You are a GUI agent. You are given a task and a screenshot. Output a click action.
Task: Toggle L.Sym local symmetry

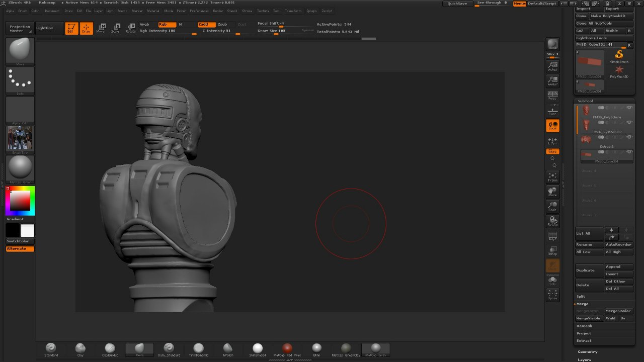pyautogui.click(x=552, y=141)
